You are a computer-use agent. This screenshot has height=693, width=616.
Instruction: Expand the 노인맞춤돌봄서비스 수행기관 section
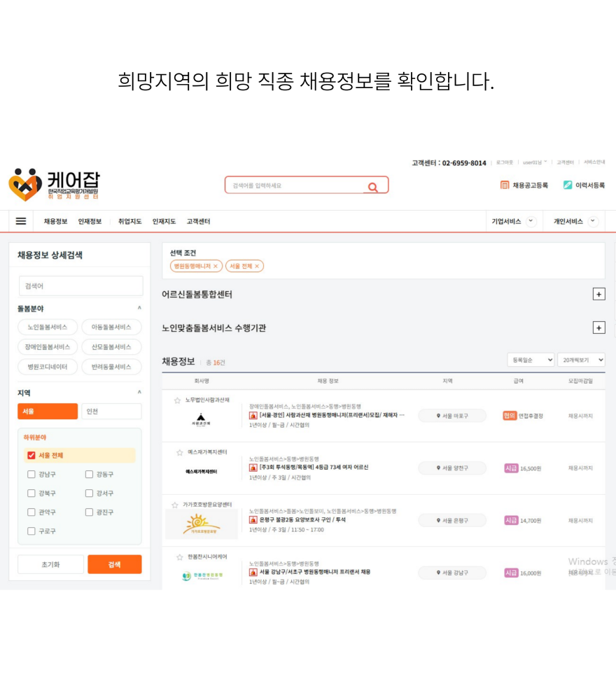(598, 328)
